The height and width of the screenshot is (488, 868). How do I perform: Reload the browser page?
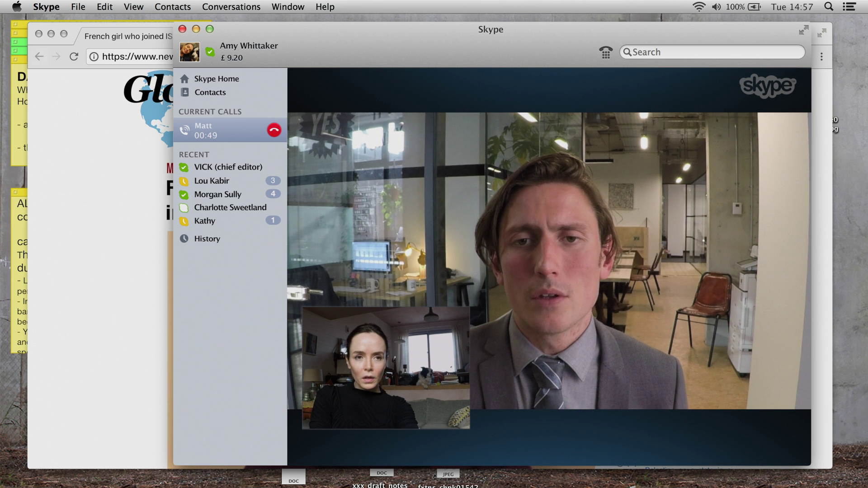(x=74, y=56)
